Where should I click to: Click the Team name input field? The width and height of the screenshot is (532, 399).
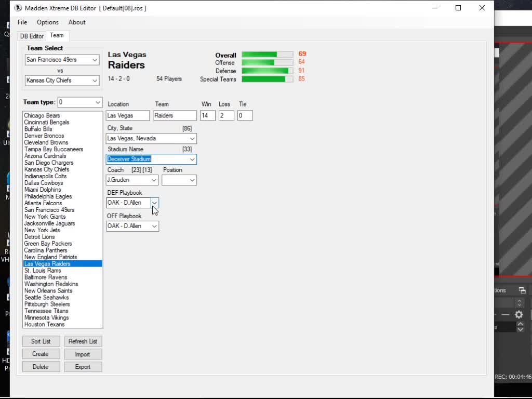175,116
